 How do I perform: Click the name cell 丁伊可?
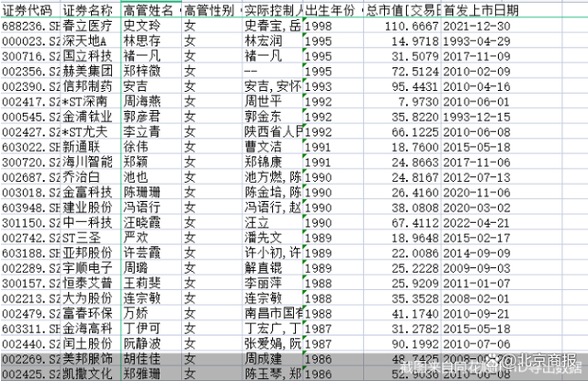[x=151, y=329]
